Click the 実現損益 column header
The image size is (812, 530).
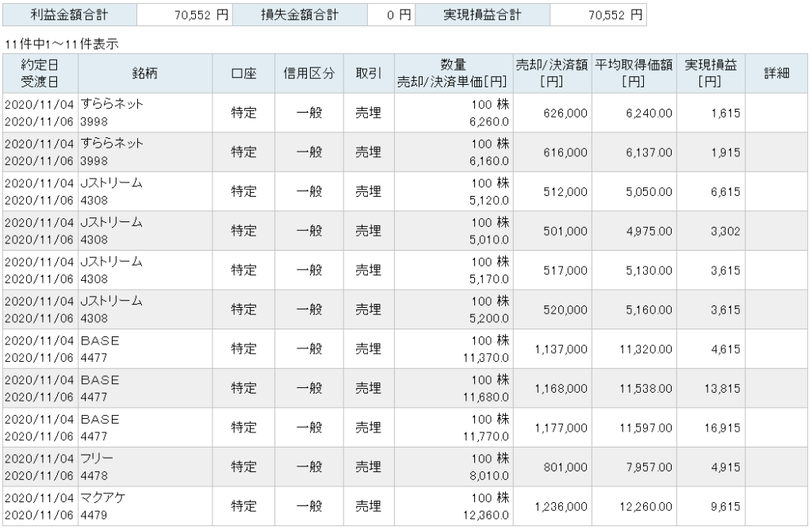point(710,74)
